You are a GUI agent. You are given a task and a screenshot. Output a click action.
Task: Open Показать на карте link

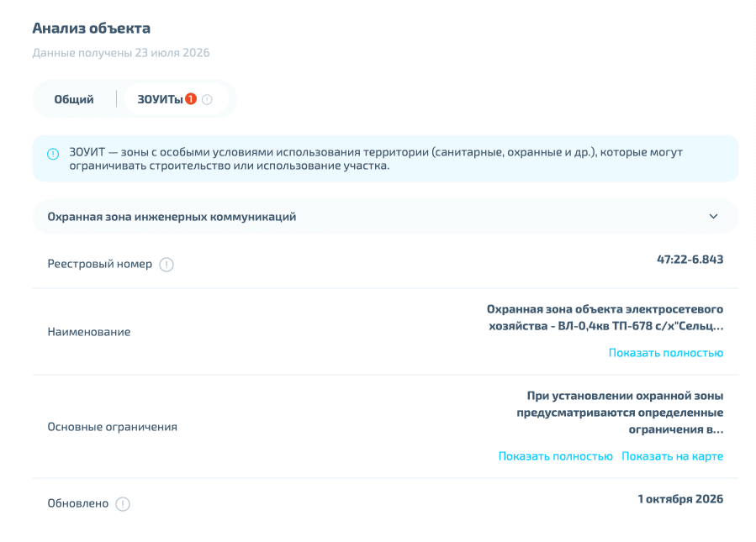[672, 455]
